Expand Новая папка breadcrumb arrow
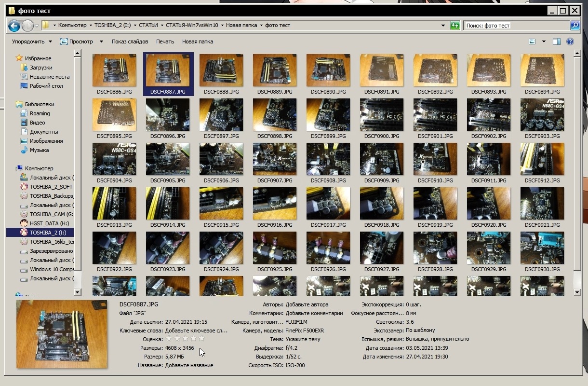Screen dimensions: 588x386 [x=261, y=25]
